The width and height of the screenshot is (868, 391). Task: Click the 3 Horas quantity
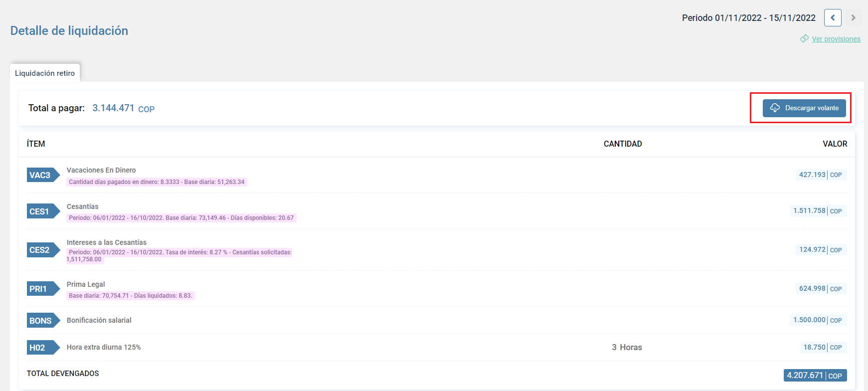coord(627,347)
